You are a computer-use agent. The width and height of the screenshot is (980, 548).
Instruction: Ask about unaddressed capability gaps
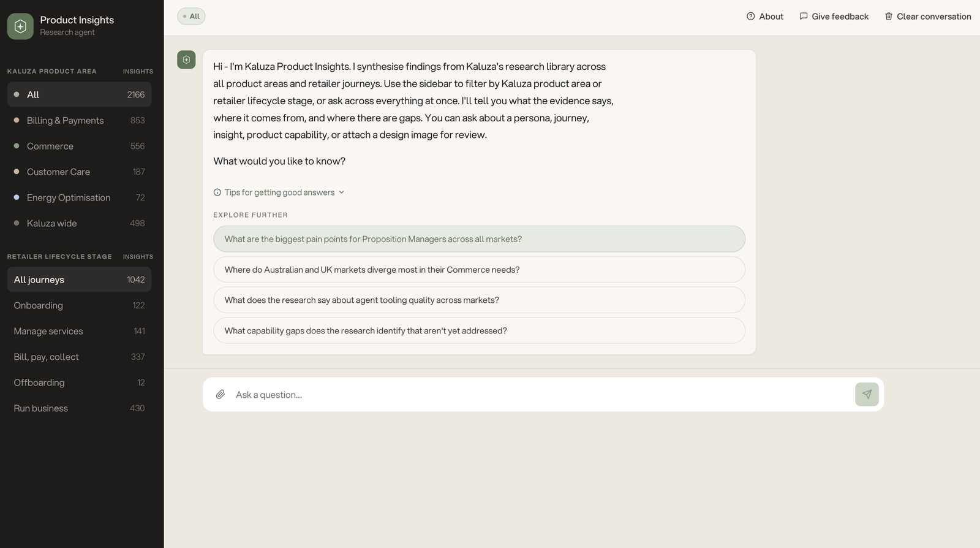(x=479, y=330)
